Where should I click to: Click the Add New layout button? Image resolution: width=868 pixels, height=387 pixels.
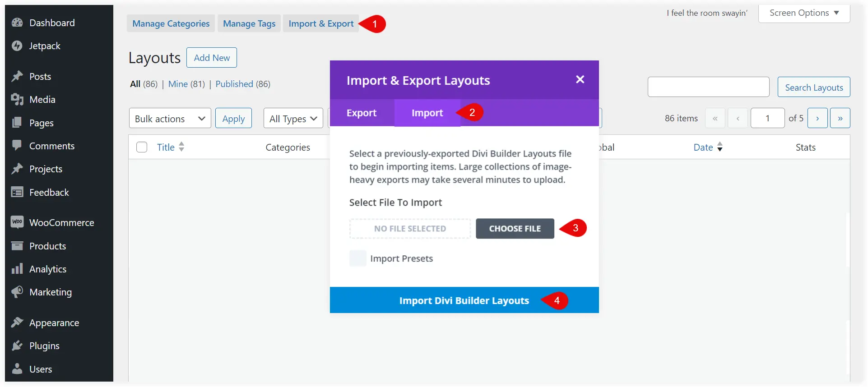(212, 58)
